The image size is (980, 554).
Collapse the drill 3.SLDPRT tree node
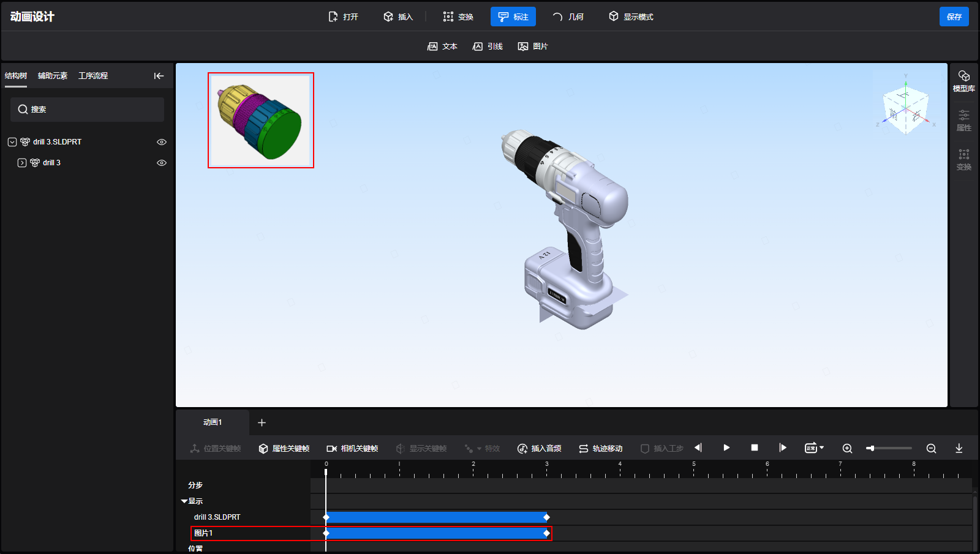12,142
